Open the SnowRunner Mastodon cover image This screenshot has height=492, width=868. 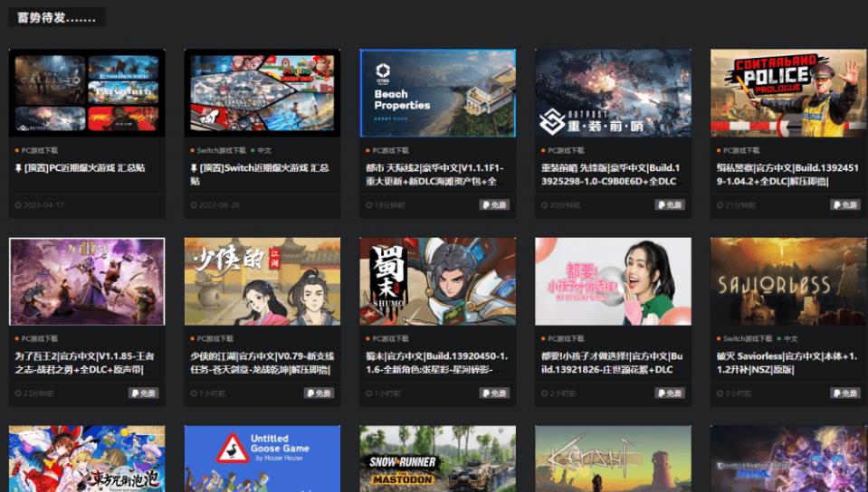pos(438,459)
